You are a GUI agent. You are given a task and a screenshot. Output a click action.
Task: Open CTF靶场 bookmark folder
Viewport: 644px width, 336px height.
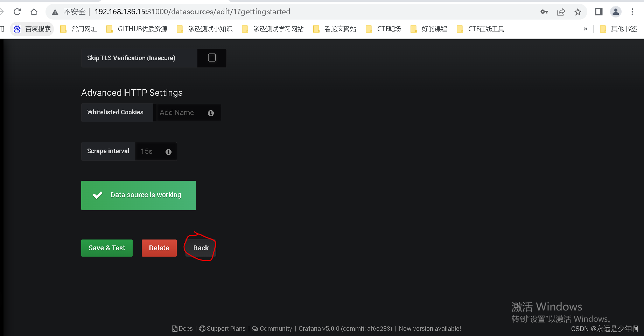[x=383, y=29]
